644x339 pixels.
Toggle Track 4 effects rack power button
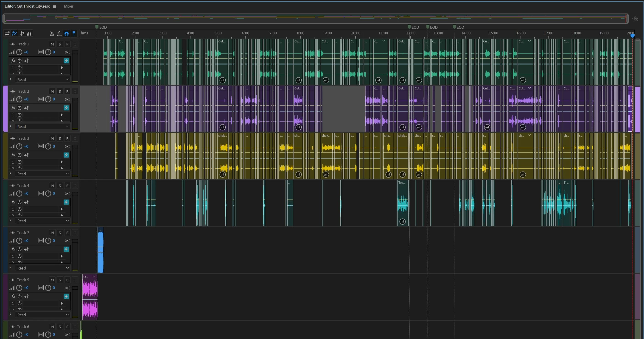click(x=20, y=202)
